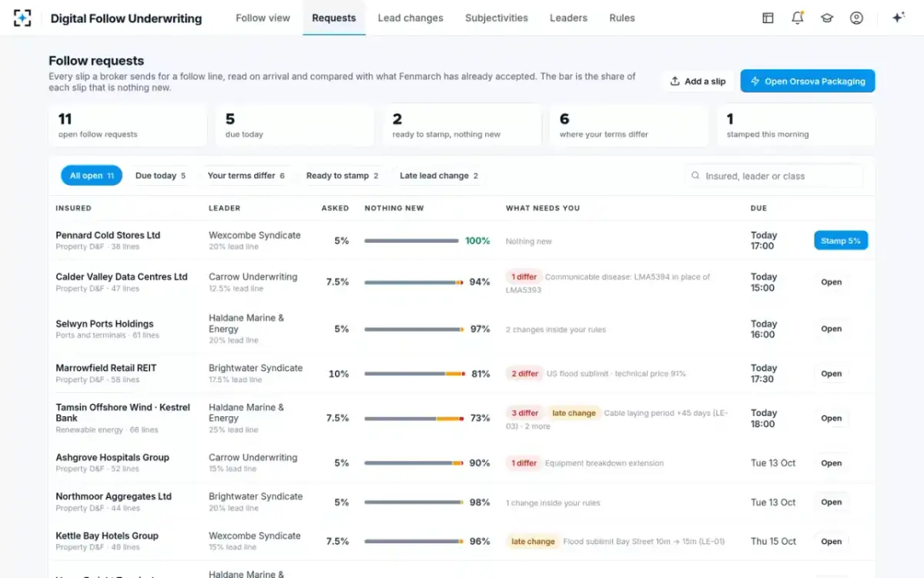The image size is (924, 578).
Task: Click the 5 due today card
Action: 295,126
